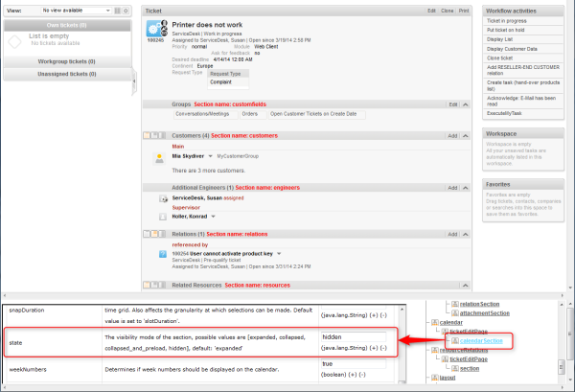Run 'Create task (hand-over products list)' activity
This screenshot has width=575, height=392.
pyautogui.click(x=523, y=85)
